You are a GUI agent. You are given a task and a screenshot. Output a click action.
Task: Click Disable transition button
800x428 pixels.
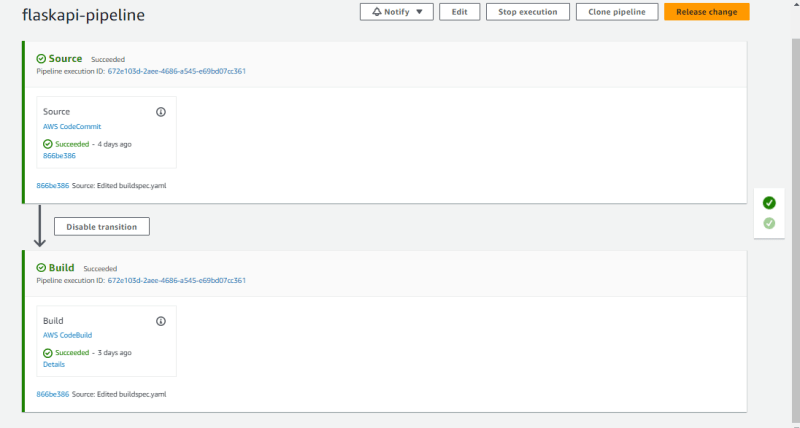click(x=102, y=226)
